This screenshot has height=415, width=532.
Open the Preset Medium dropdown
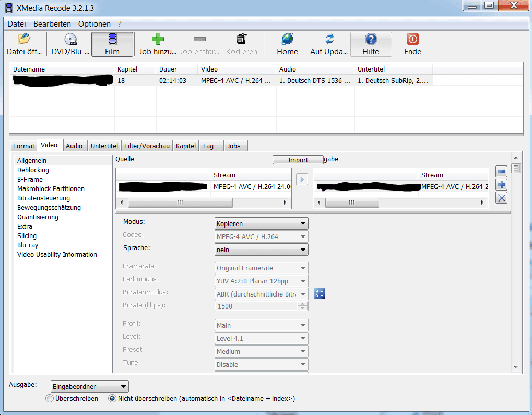tap(261, 351)
